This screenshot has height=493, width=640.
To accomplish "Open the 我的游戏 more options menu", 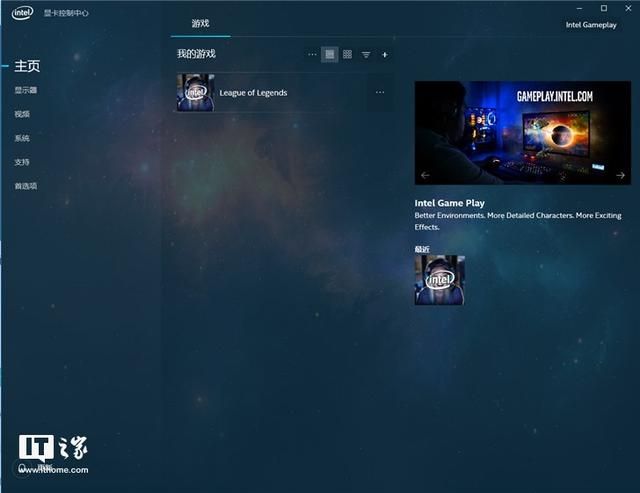I will click(312, 54).
